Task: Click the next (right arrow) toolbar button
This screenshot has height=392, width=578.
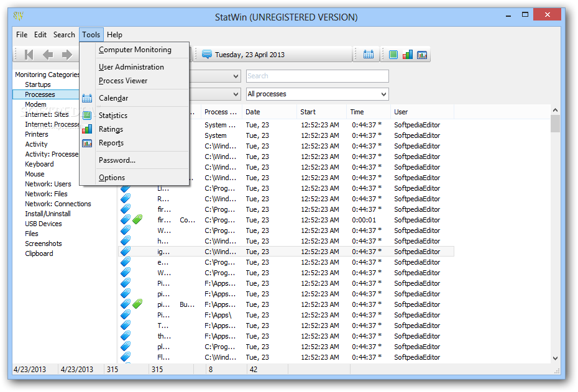Action: pyautogui.click(x=67, y=55)
